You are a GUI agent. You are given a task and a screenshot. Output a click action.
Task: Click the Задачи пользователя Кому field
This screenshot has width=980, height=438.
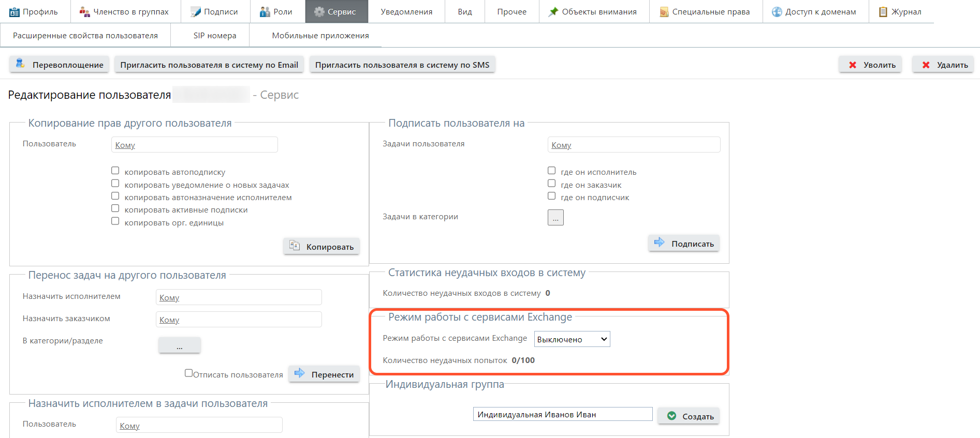point(634,145)
